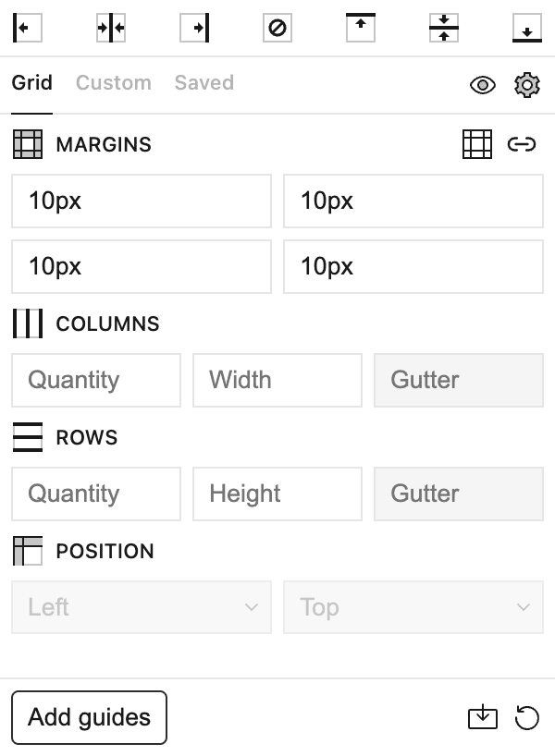Open the Left position dropdown
The image size is (555, 756).
click(x=142, y=607)
